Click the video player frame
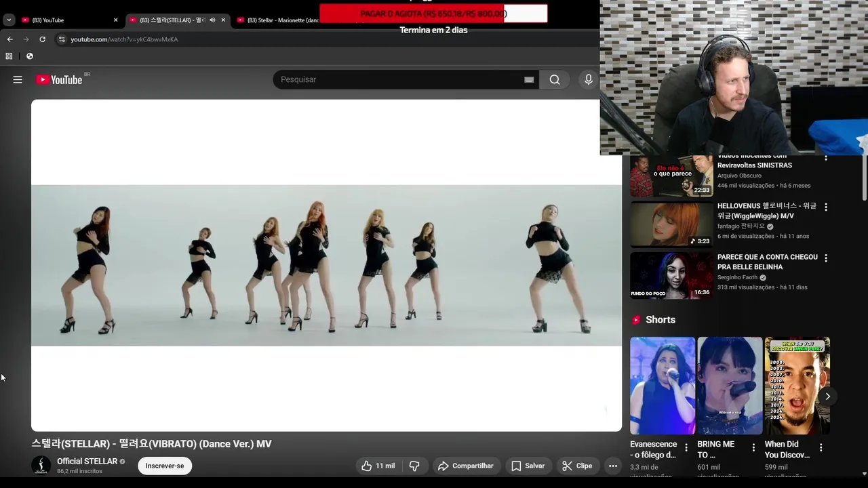Screen dimensions: 868x488 click(x=326, y=265)
